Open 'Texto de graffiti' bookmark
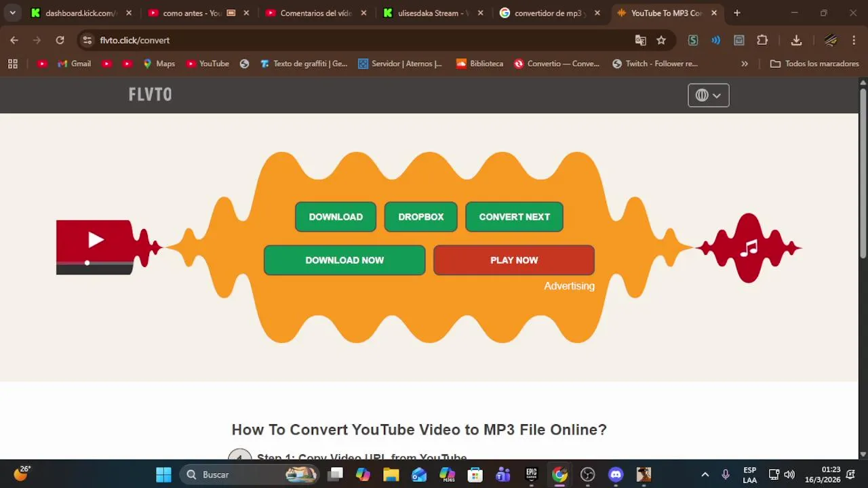Screen dimensions: 868x488 tap(304, 64)
